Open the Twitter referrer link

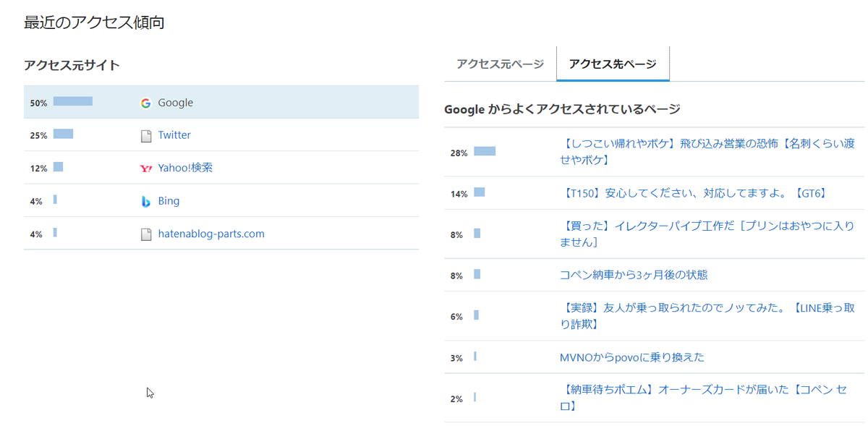pos(174,135)
